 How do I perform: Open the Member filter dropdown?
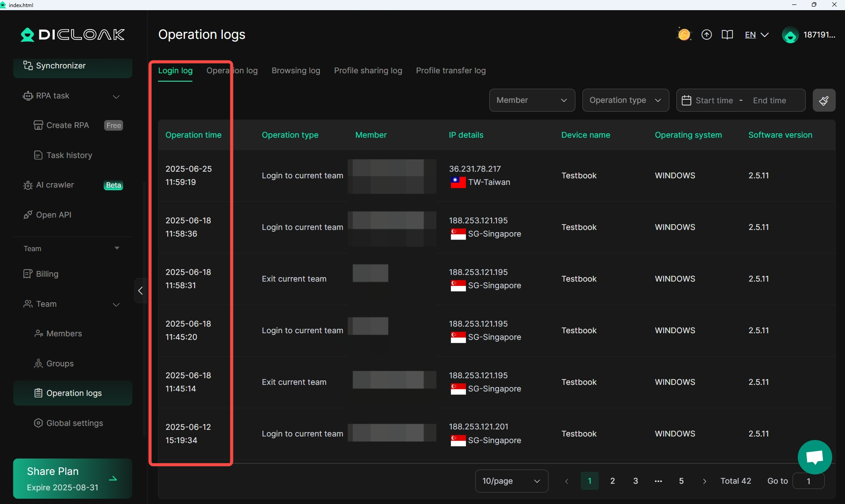tap(532, 100)
